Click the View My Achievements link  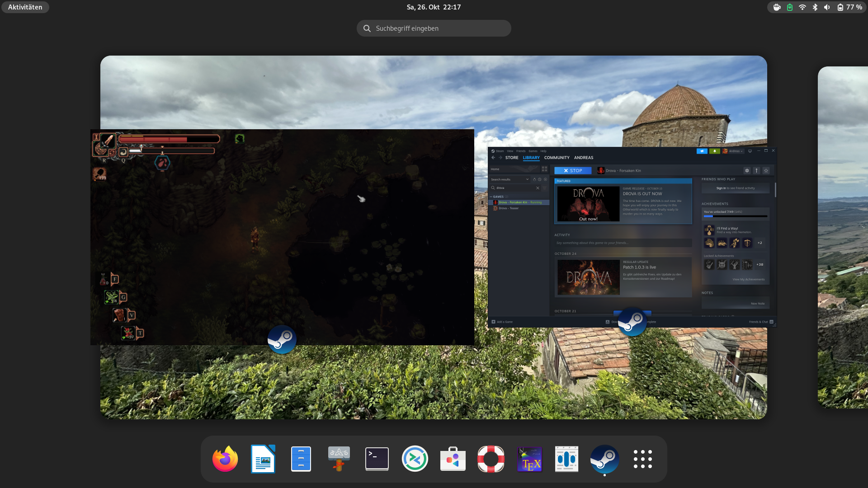click(748, 279)
